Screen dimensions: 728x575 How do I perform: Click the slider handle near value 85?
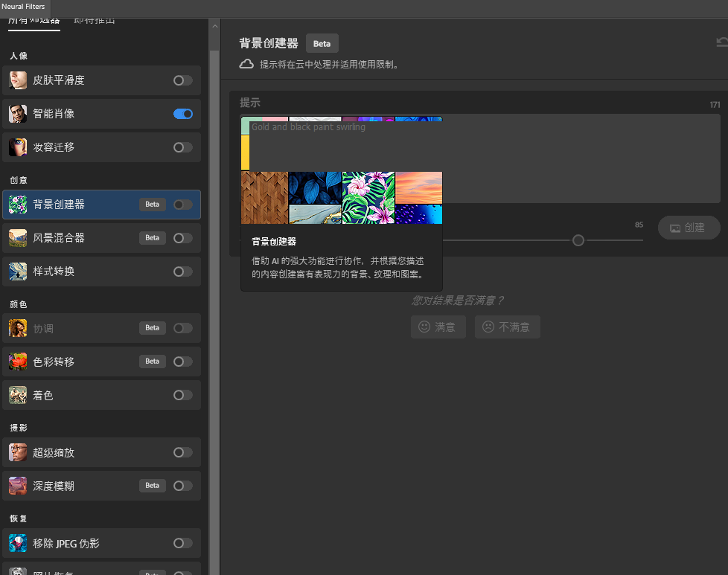click(578, 240)
